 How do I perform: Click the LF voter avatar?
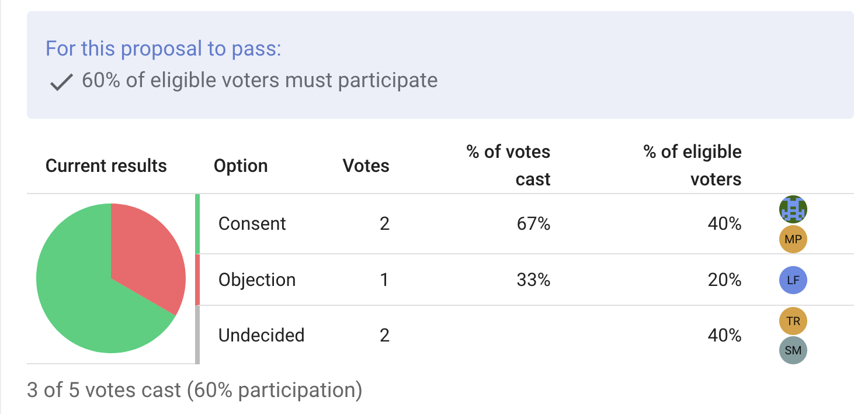click(793, 280)
